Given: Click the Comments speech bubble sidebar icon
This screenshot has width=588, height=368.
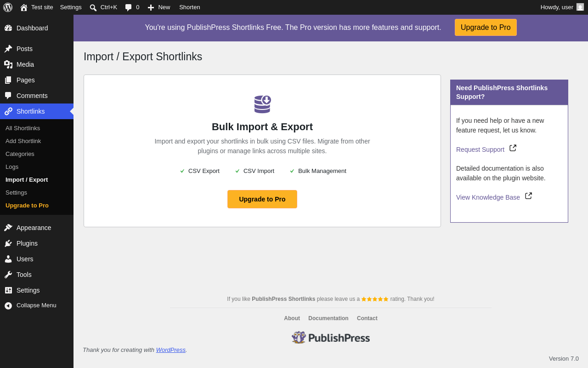Looking at the screenshot, I should tap(8, 96).
